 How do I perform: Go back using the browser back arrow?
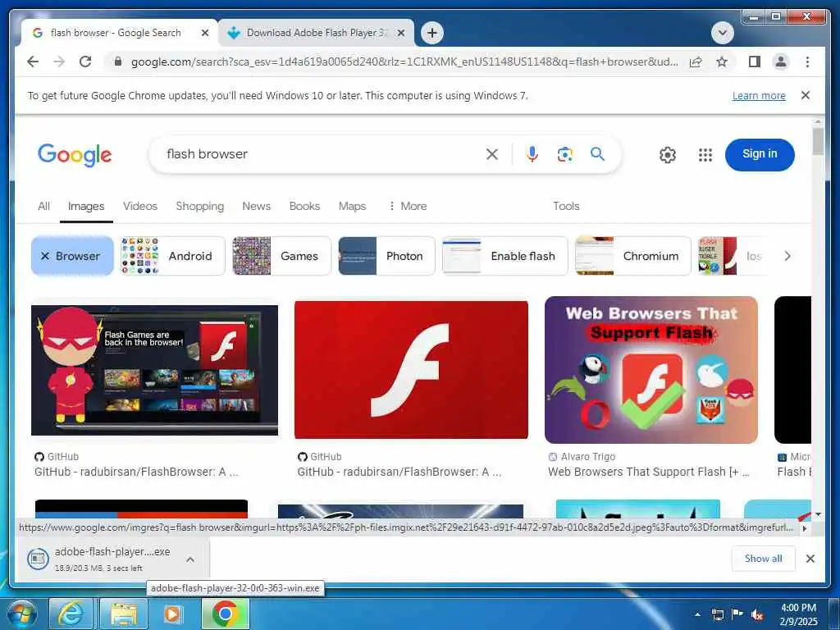(33, 62)
